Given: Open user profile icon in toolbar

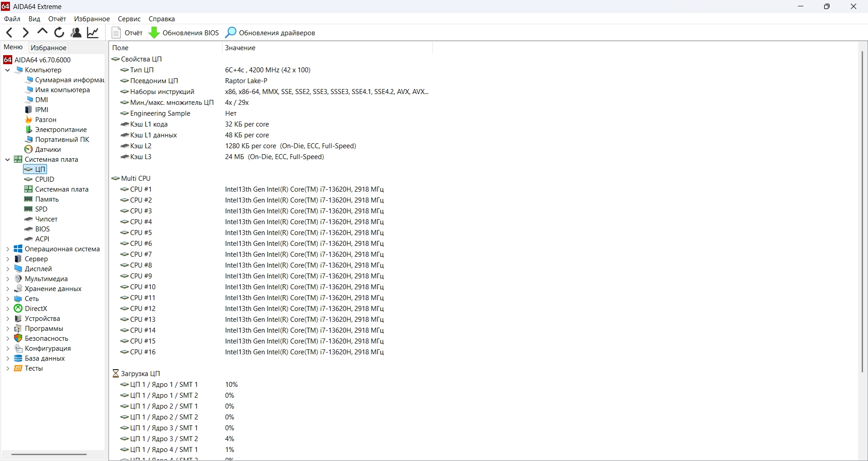Looking at the screenshot, I should click(76, 33).
